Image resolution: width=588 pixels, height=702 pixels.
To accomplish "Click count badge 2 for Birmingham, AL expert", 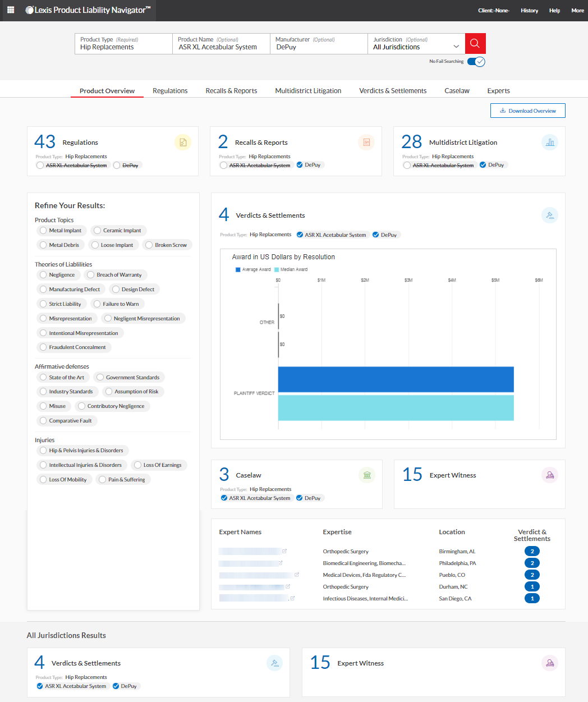I will click(532, 551).
